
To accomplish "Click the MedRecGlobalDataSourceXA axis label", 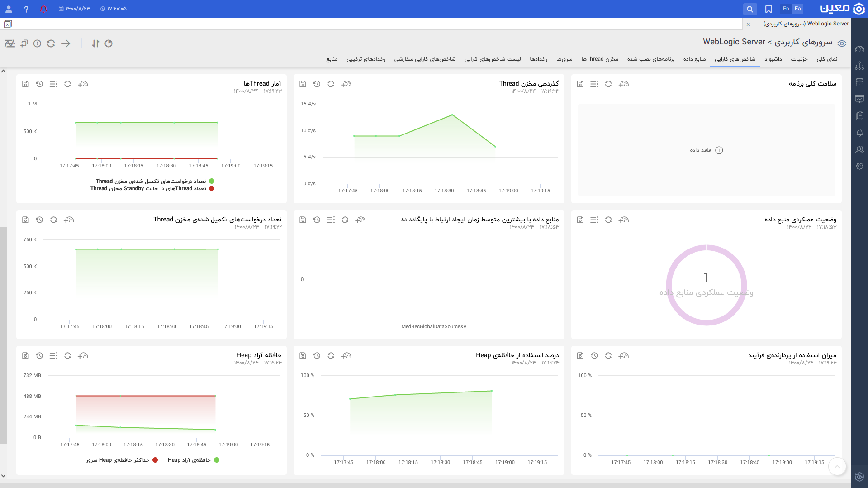I will pyautogui.click(x=434, y=326).
